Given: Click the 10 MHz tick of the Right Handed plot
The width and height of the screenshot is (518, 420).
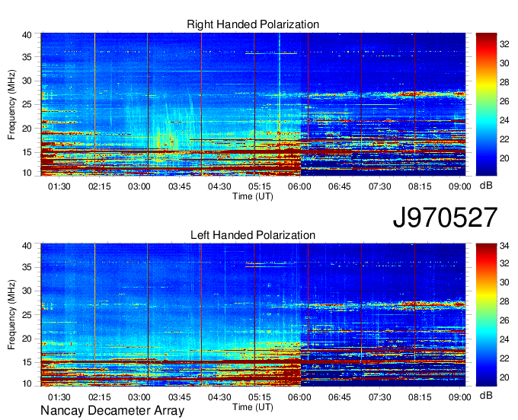Looking at the screenshot, I should (27, 173).
